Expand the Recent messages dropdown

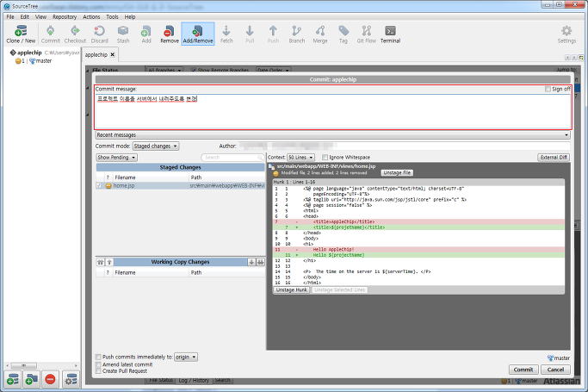[332, 134]
